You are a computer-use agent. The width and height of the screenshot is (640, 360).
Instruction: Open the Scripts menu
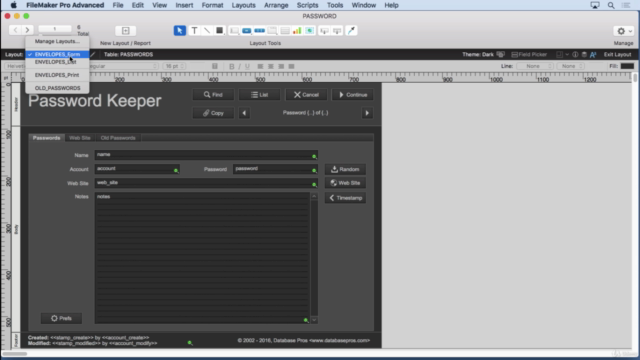(x=307, y=5)
